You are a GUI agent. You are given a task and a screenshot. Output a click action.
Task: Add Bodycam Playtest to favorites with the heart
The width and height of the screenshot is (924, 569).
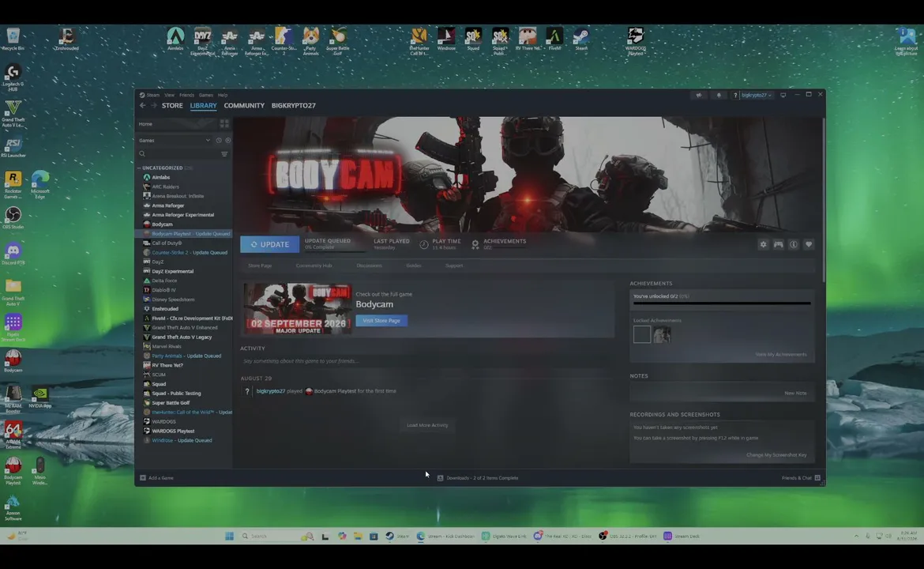[x=809, y=244]
